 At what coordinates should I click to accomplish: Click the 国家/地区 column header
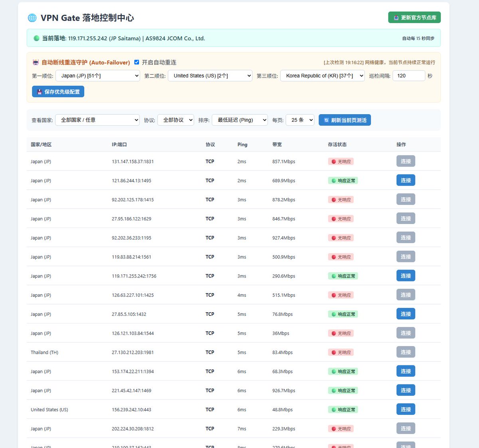(41, 145)
